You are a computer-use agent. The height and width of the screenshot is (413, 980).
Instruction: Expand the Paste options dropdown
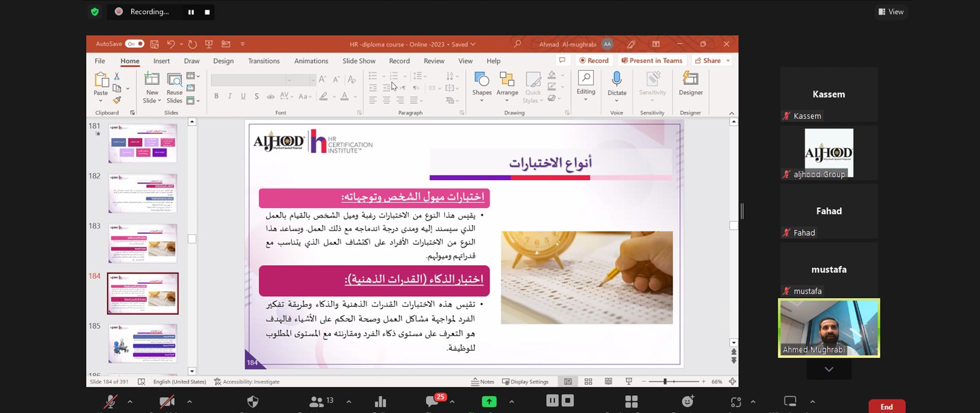(x=101, y=101)
